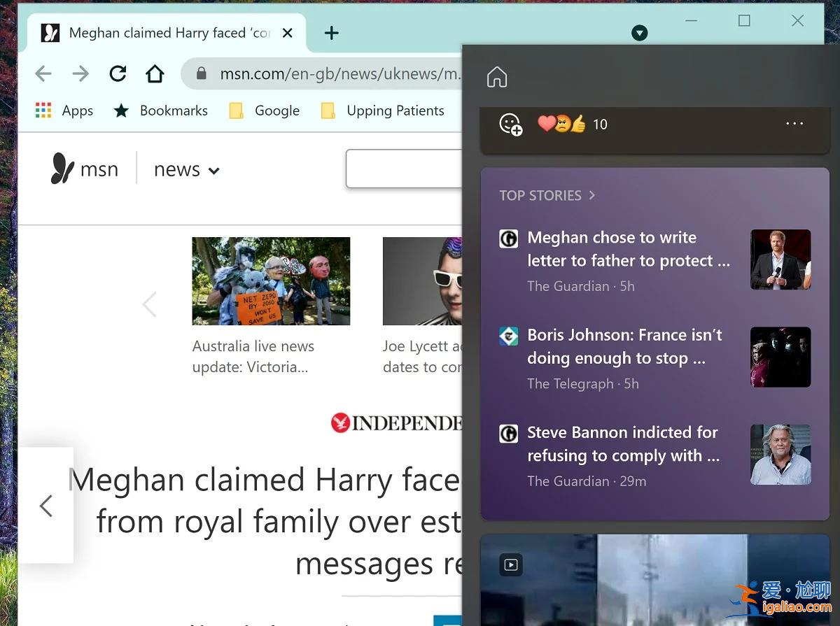Close the Meghan claimed Harry tab
840x626 pixels.
[x=288, y=33]
